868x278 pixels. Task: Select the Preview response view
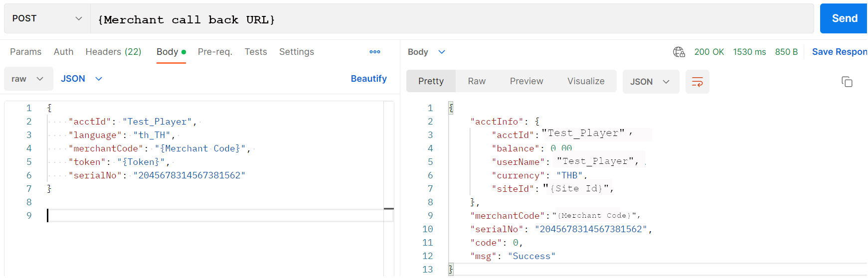(526, 81)
